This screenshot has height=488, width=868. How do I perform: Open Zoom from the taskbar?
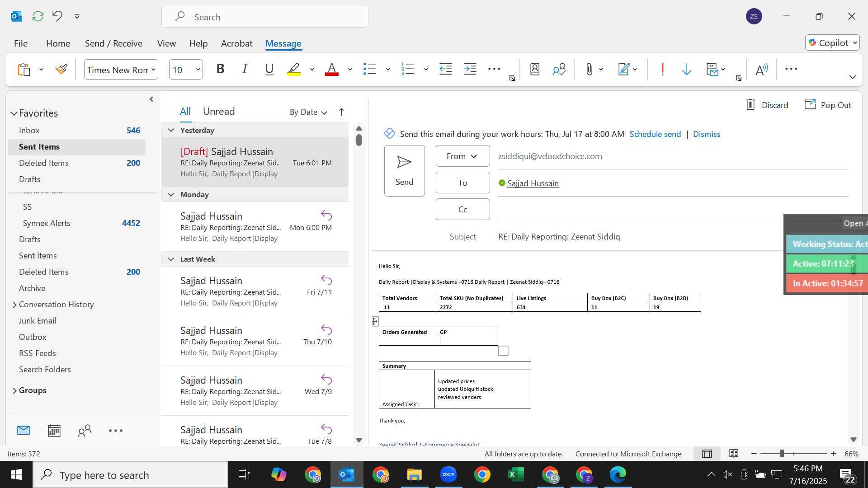tap(448, 474)
